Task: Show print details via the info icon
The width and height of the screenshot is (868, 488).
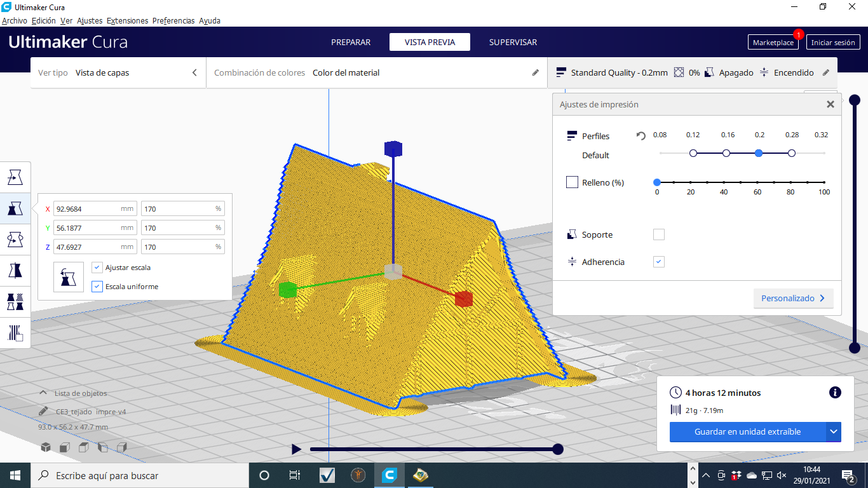Action: [x=836, y=393]
